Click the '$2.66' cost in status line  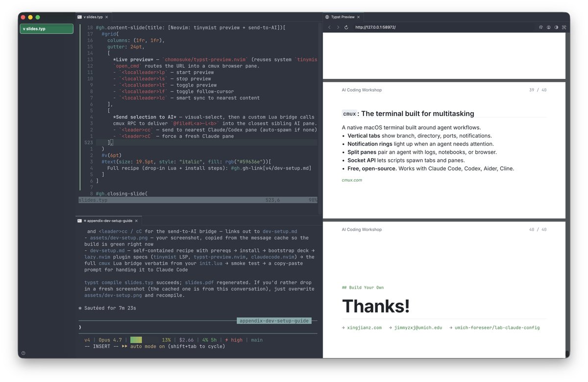(x=186, y=340)
